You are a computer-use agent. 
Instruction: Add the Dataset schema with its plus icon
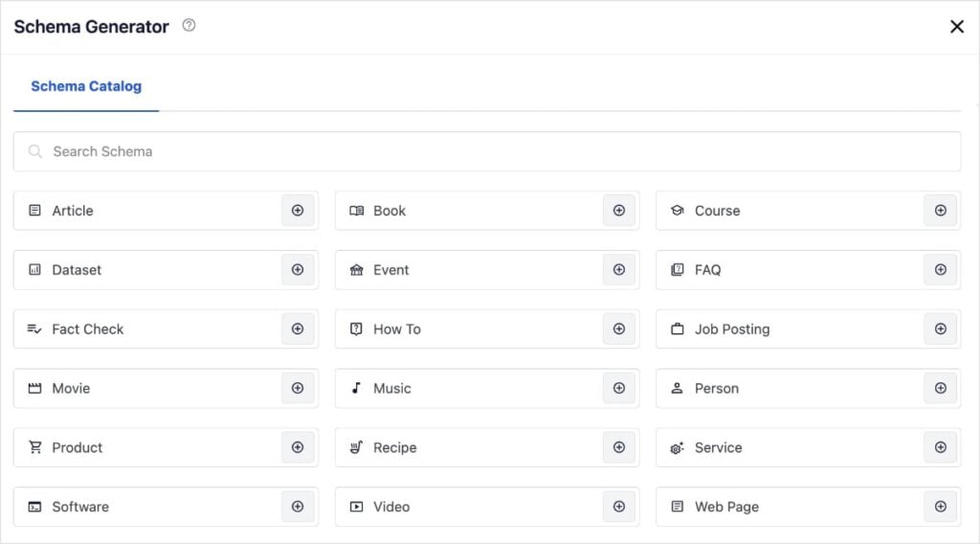(298, 269)
